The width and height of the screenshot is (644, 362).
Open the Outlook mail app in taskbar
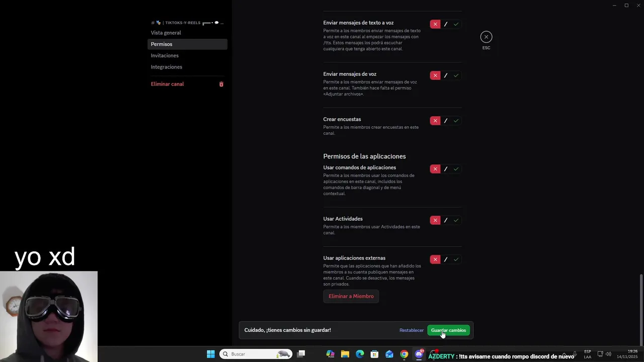(x=389, y=354)
